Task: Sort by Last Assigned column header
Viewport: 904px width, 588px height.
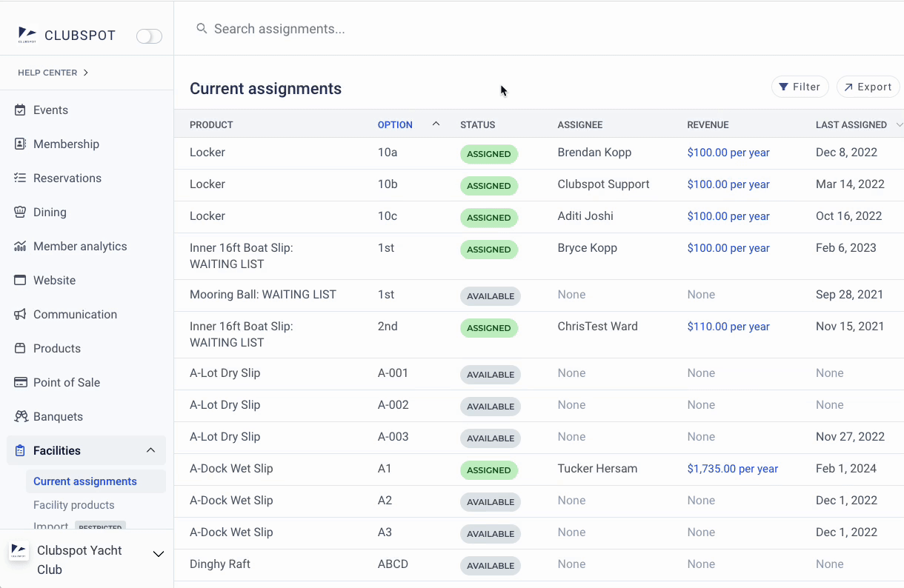Action: [x=851, y=124]
